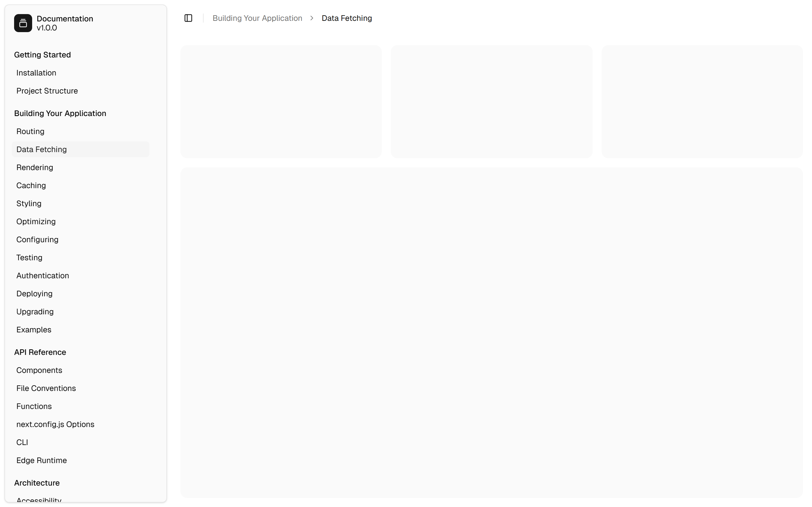This screenshot has width=812, height=507.
Task: Select the Rendering sidebar item
Action: click(35, 167)
